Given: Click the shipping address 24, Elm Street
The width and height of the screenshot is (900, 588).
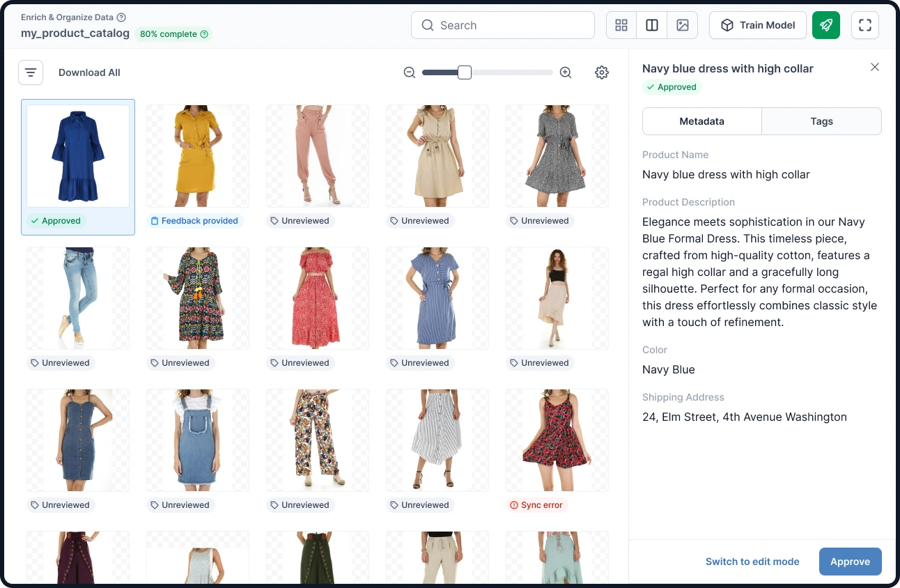Looking at the screenshot, I should click(x=745, y=417).
